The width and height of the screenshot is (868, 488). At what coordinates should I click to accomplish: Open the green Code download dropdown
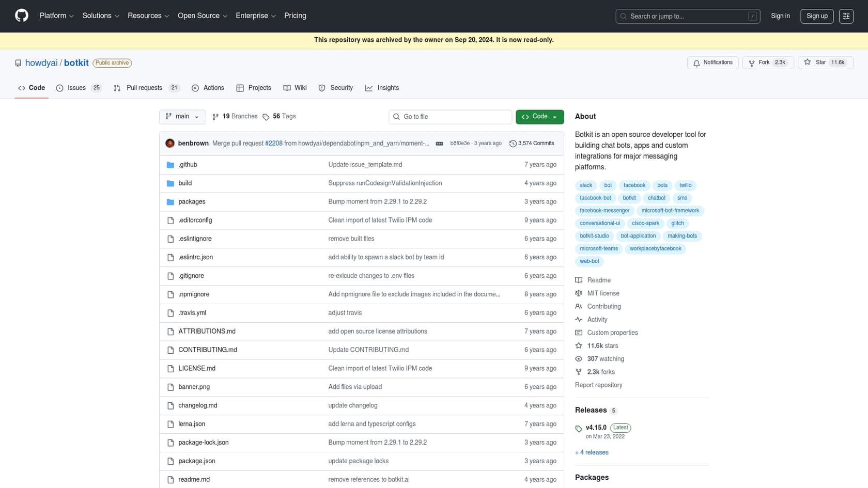click(539, 117)
